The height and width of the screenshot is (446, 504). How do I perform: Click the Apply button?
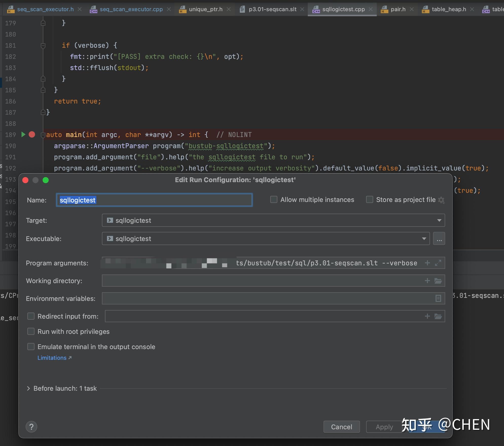coord(384,427)
